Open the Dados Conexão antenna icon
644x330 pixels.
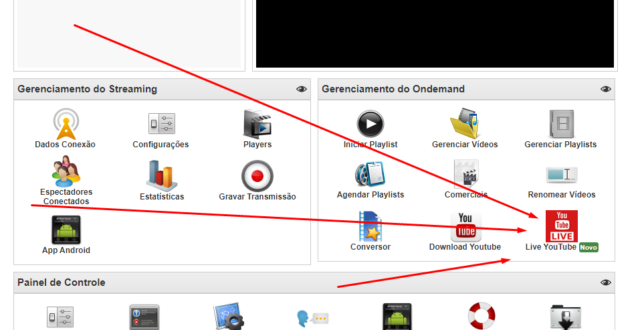click(x=66, y=124)
